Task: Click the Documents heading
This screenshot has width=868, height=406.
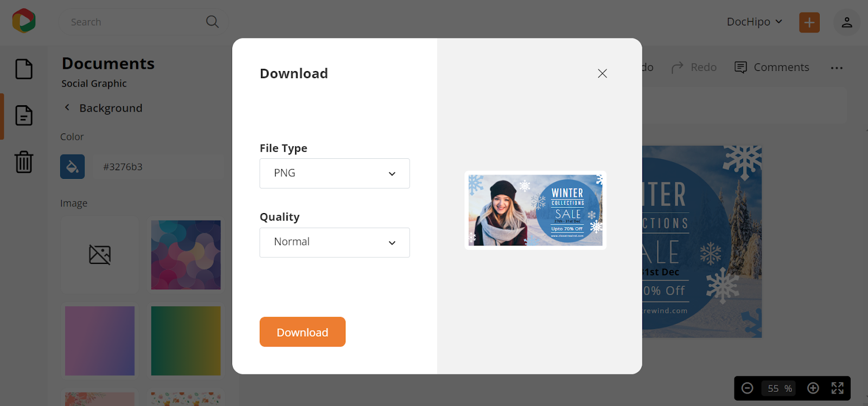Action: tap(108, 63)
